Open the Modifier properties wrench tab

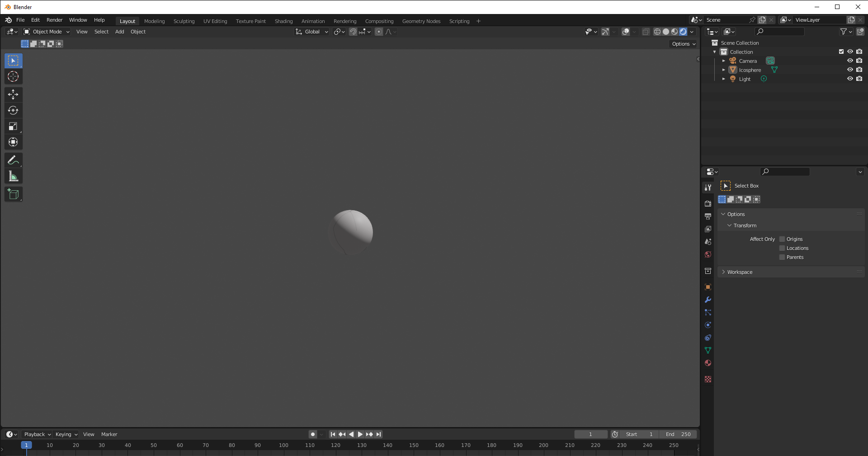pyautogui.click(x=708, y=300)
